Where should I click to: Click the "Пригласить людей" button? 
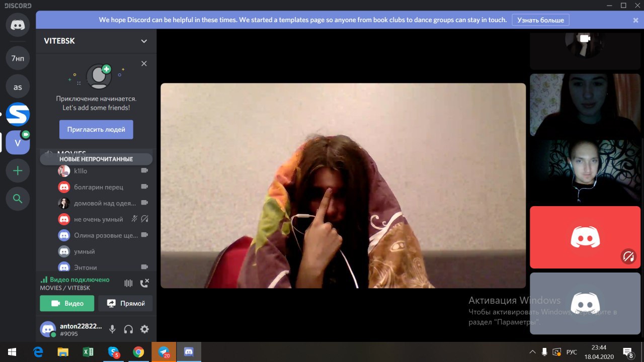point(96,129)
